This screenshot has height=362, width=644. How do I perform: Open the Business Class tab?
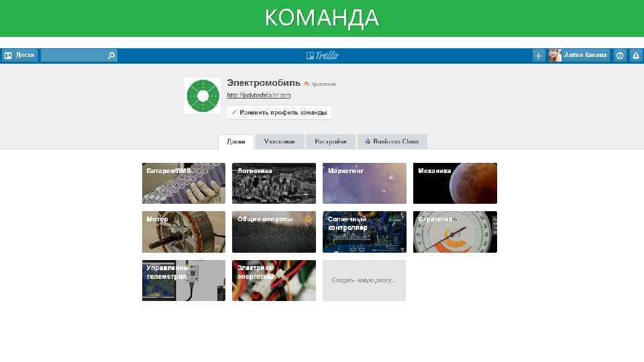[392, 141]
